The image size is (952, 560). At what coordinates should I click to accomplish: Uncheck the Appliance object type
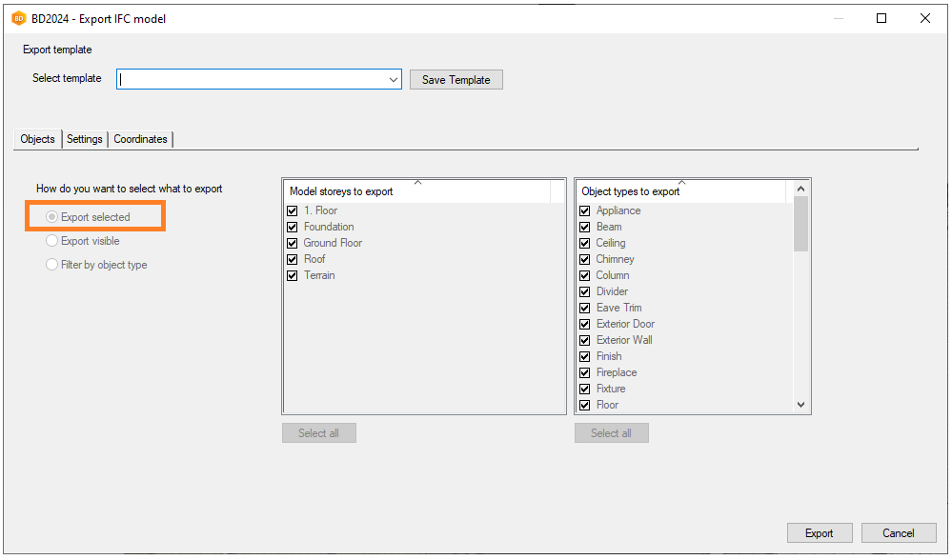pos(585,210)
